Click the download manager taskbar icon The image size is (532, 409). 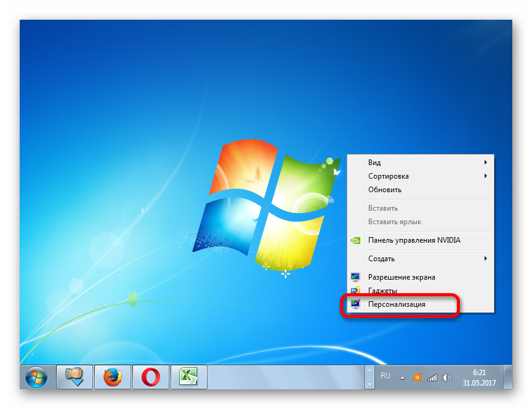click(x=75, y=376)
